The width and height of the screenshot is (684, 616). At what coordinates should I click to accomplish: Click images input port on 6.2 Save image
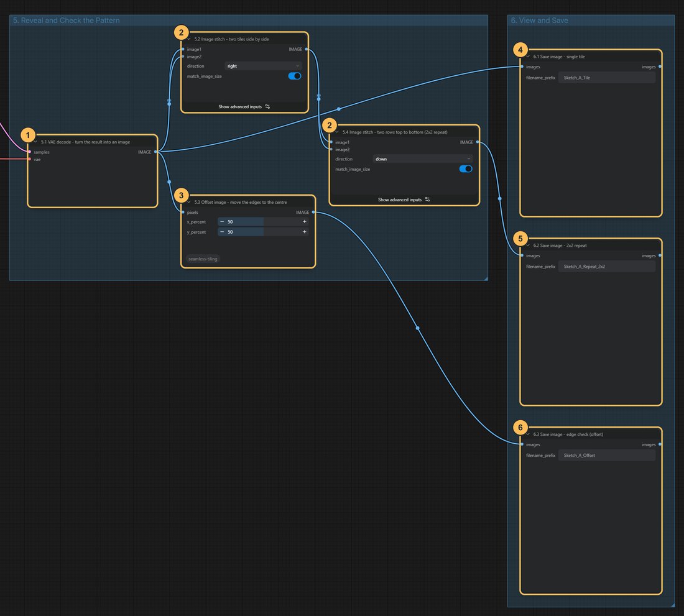pyautogui.click(x=522, y=255)
